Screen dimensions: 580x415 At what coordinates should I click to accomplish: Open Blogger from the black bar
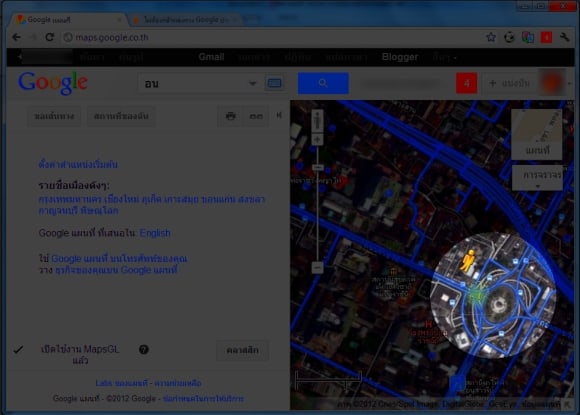tap(400, 57)
